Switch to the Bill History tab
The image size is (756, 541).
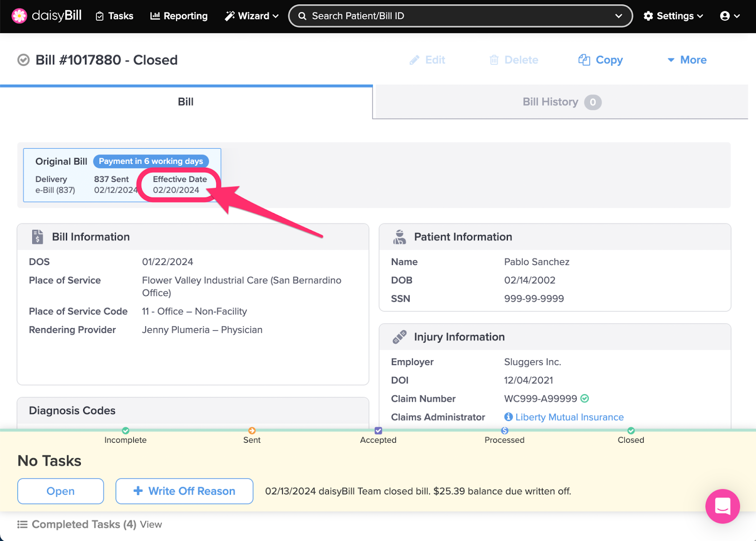560,102
